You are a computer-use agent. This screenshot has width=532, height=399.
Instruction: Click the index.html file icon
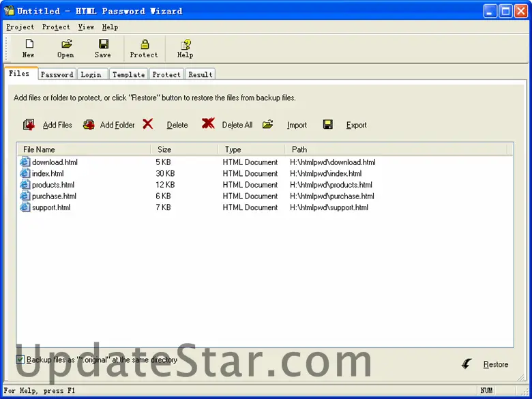pyautogui.click(x=25, y=173)
